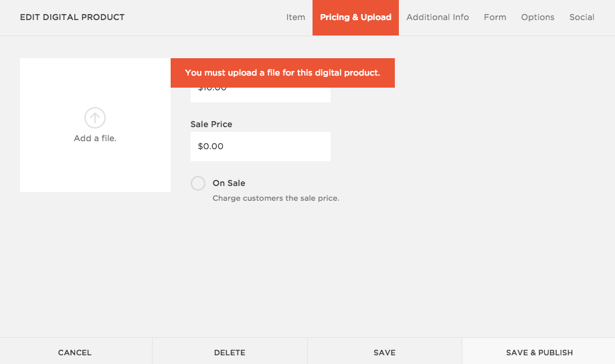The height and width of the screenshot is (364, 615).
Task: Click 'Charge customers the sale price' description
Action: (x=276, y=199)
